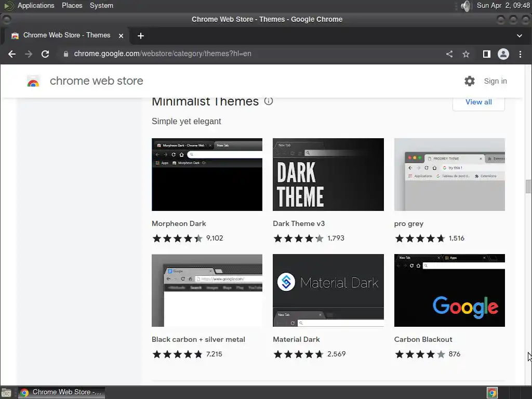Open a new tab with plus button
532x399 pixels.
point(141,36)
